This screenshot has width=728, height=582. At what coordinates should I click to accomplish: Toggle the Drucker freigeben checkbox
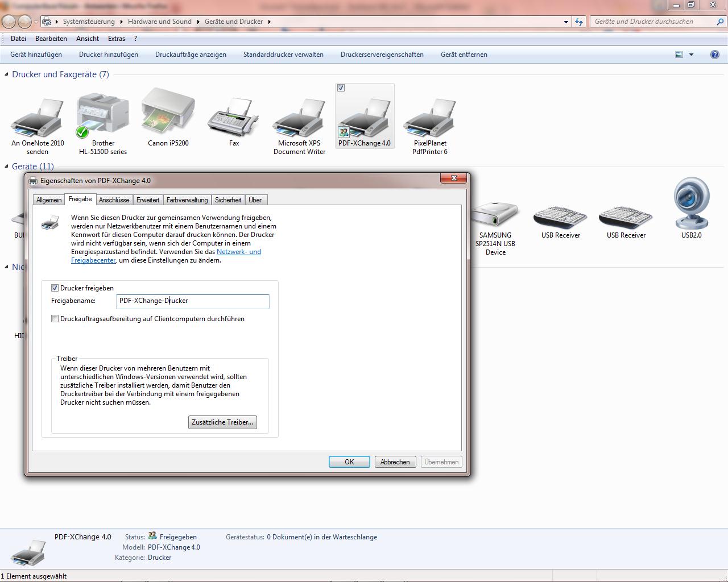pyautogui.click(x=55, y=288)
